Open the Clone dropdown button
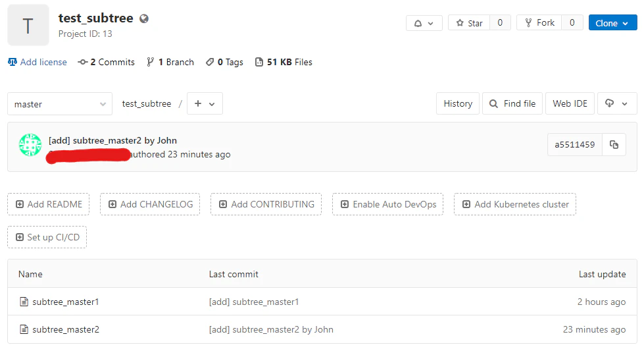644x353 pixels. (x=612, y=23)
